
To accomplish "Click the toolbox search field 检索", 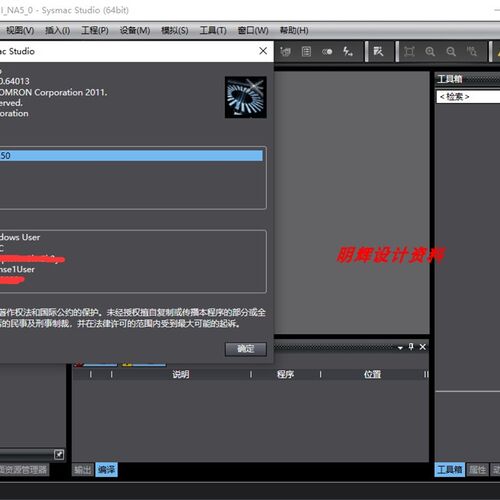I will [468, 97].
